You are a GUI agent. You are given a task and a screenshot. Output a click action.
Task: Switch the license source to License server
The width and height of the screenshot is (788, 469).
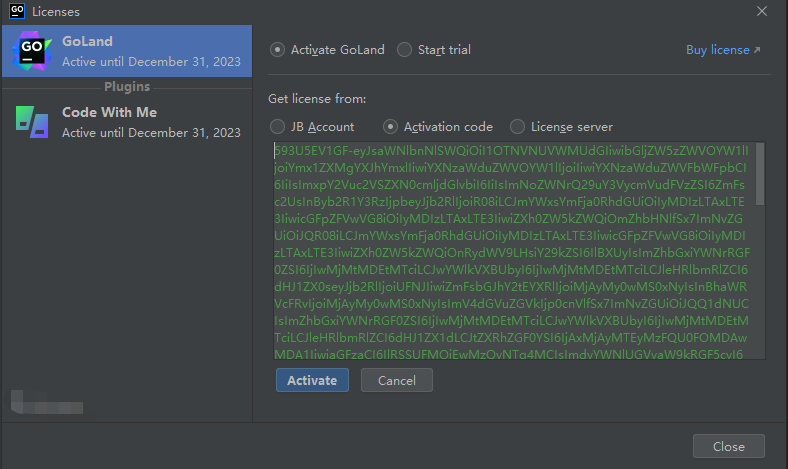(517, 127)
